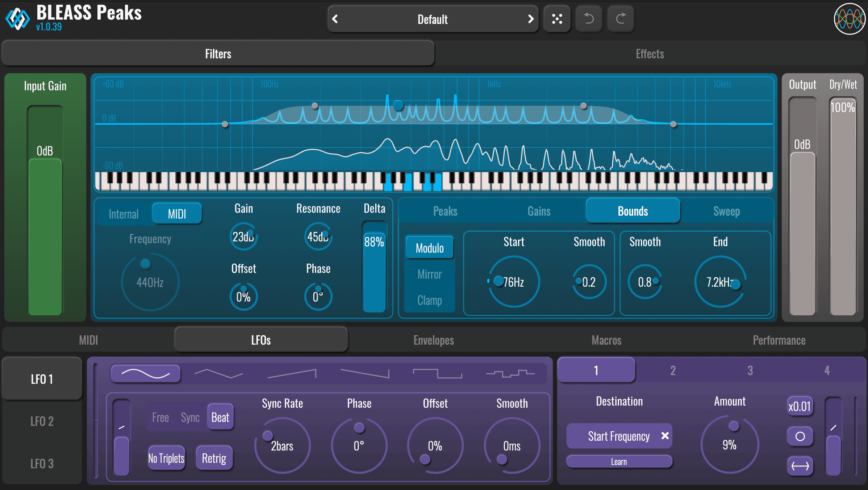Click the x0.01 multiplier button
Screen dimensions: 868x490
[800, 406]
